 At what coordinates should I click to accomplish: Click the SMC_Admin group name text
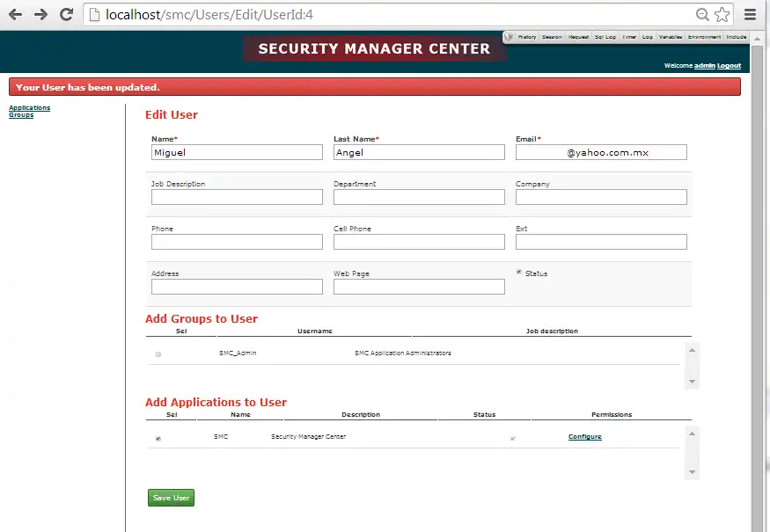[238, 353]
